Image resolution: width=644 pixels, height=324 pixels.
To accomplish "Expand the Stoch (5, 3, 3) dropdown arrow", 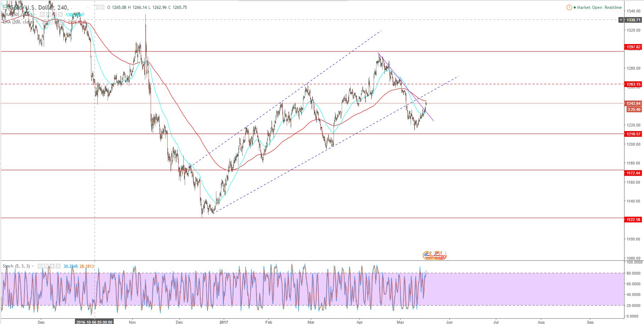I will pos(33,266).
